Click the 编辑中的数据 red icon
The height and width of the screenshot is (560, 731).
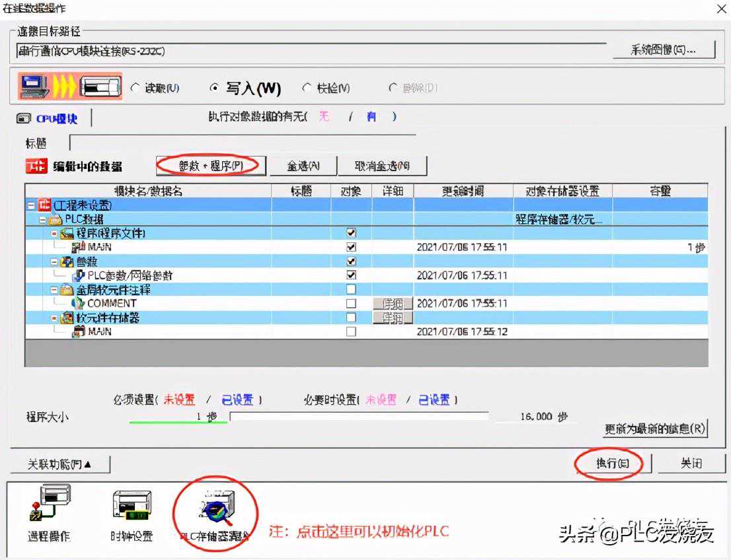(x=36, y=166)
